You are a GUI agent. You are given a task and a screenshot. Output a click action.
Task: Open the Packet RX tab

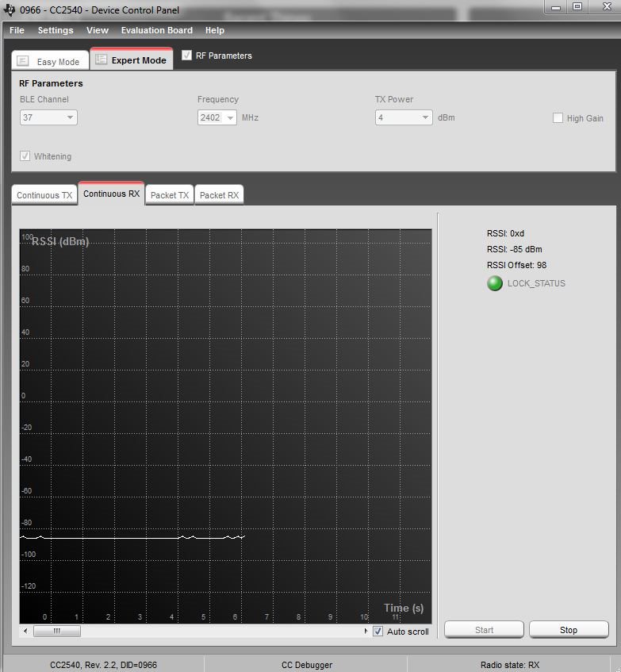click(x=219, y=195)
